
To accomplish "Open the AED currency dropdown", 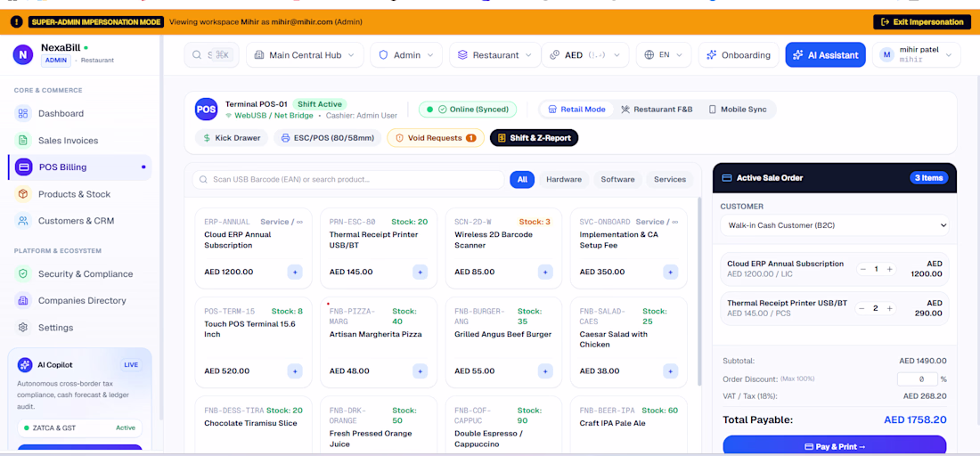I will click(x=585, y=55).
